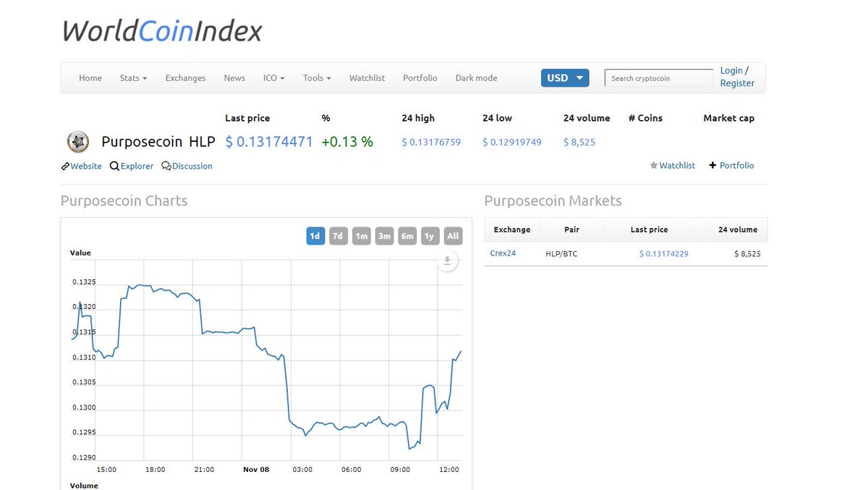868x490 pixels.
Task: Click the 0.1325 value axis label
Action: [83, 282]
